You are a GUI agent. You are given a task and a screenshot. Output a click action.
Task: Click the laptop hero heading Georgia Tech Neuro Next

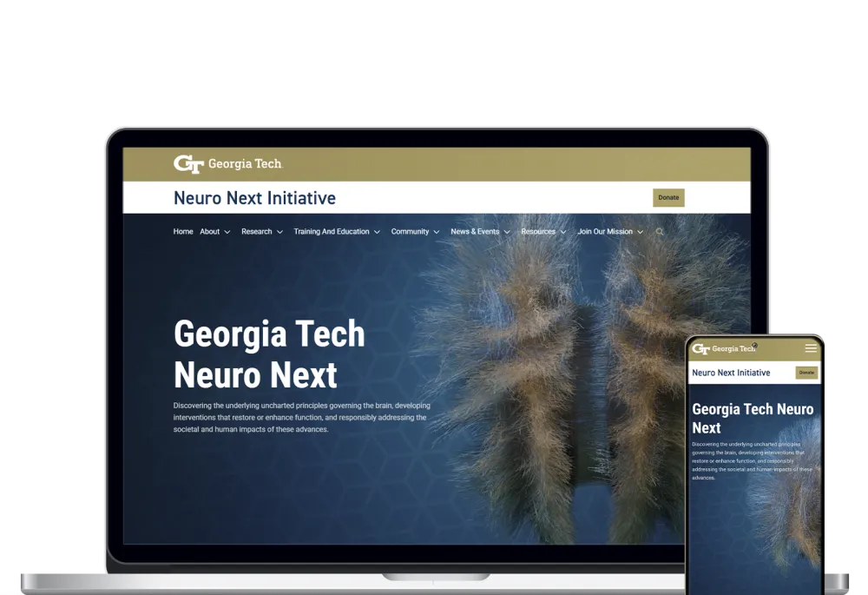click(x=269, y=354)
